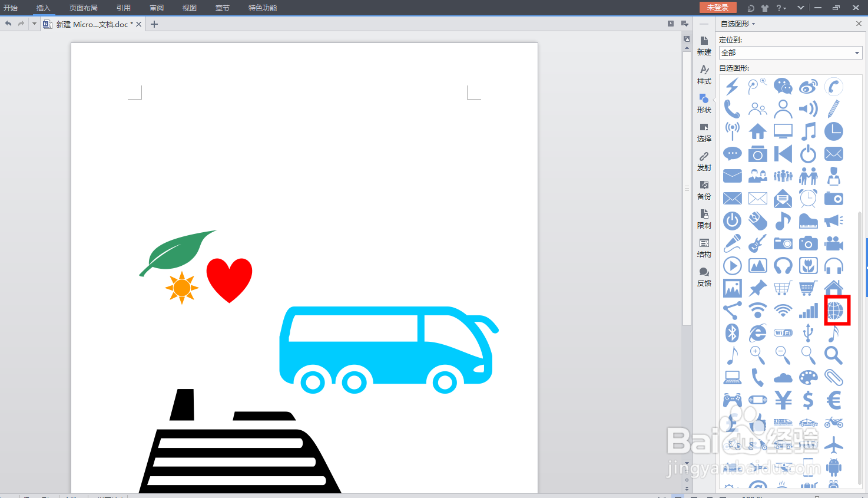Open the 样式 styles sidebar panel
Screen dimensions: 868x498
(704, 75)
